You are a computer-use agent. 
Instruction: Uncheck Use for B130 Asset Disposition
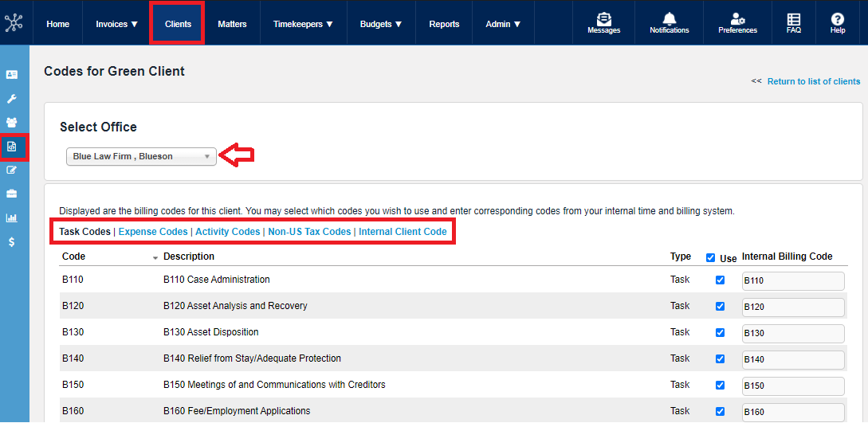(721, 333)
